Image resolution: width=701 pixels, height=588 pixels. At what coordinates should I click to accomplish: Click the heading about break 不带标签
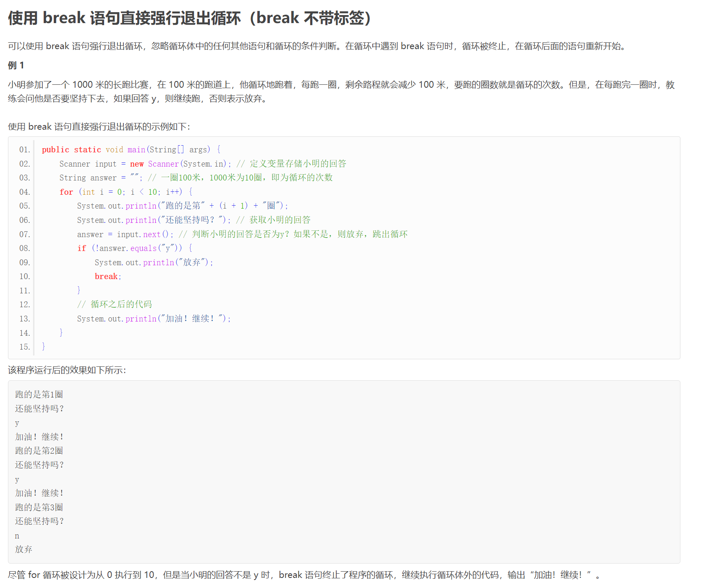click(190, 18)
